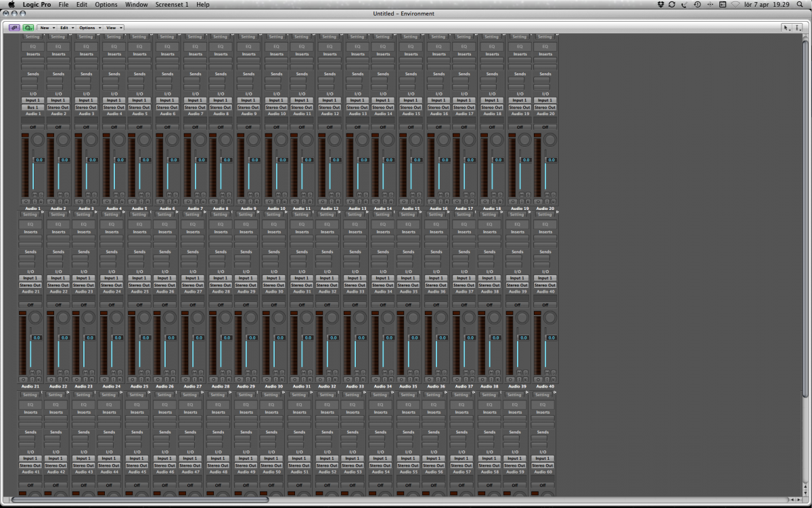Screen dimensions: 812x508
Task: Open the Stereo Out output menu on Audio 3
Action: tap(85, 107)
